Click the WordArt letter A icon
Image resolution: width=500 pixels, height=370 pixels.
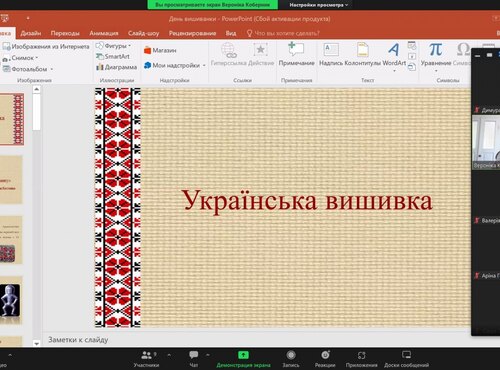point(394,50)
